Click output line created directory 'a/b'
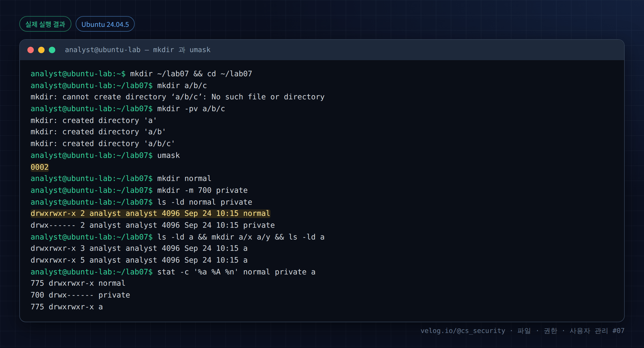 98,132
